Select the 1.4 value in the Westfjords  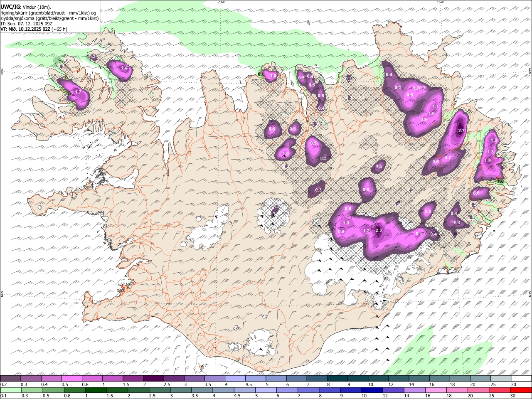(x=124, y=68)
